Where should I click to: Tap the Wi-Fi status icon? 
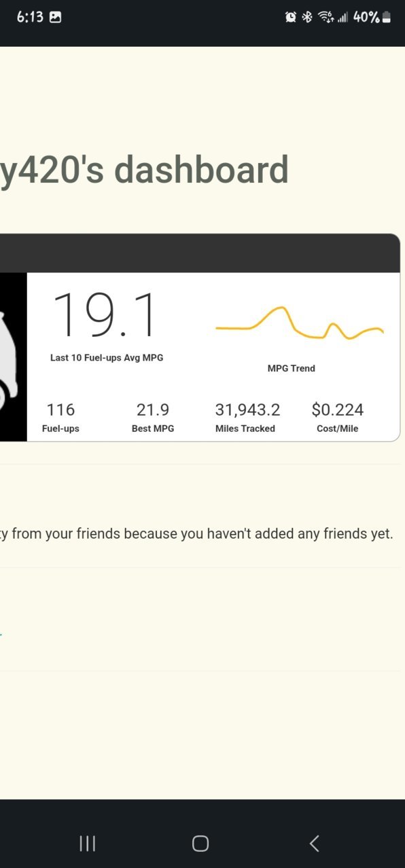326,18
